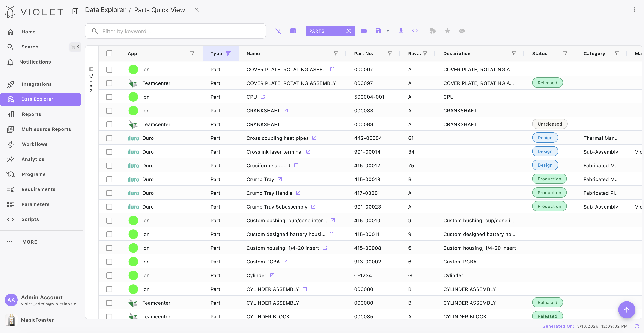
Task: Click the star favorite icon
Action: 447,31
